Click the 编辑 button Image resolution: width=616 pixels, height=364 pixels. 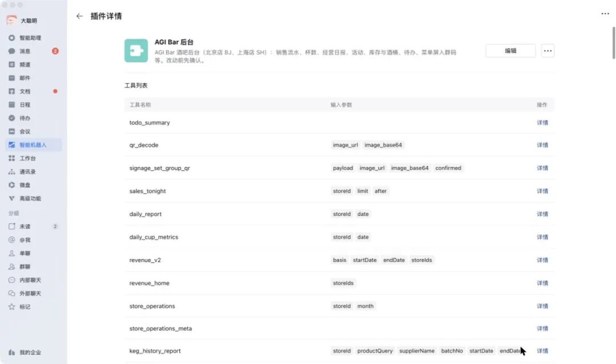[x=510, y=51]
